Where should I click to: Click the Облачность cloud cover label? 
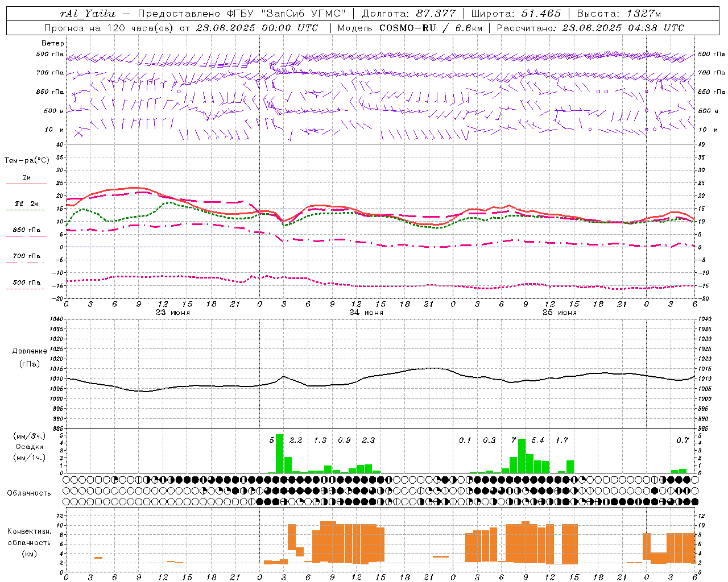point(29,493)
